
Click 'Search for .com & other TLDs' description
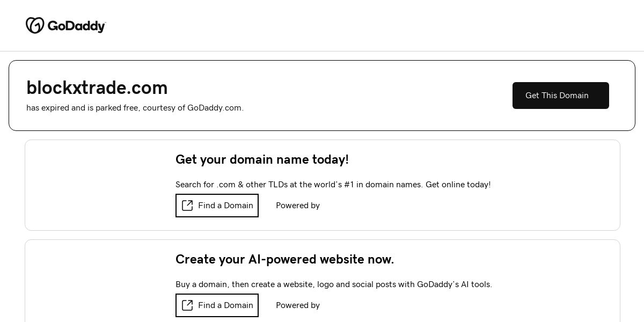click(333, 185)
